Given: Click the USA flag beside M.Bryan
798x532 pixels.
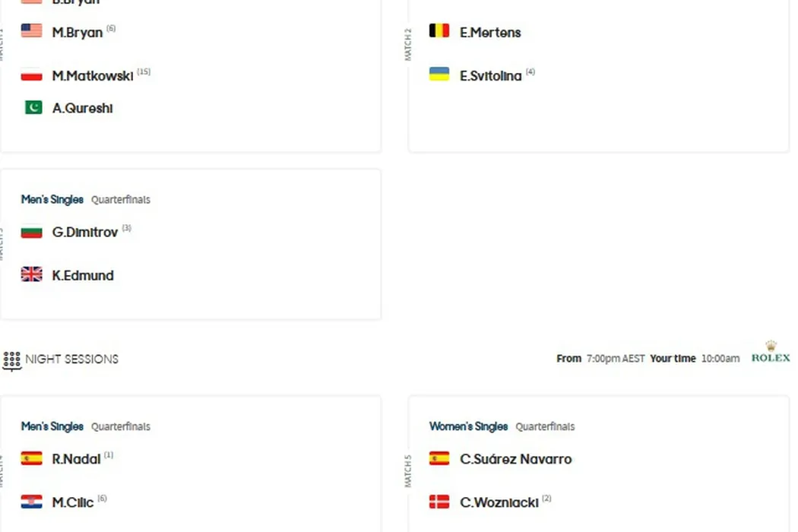Looking at the screenshot, I should coord(31,31).
